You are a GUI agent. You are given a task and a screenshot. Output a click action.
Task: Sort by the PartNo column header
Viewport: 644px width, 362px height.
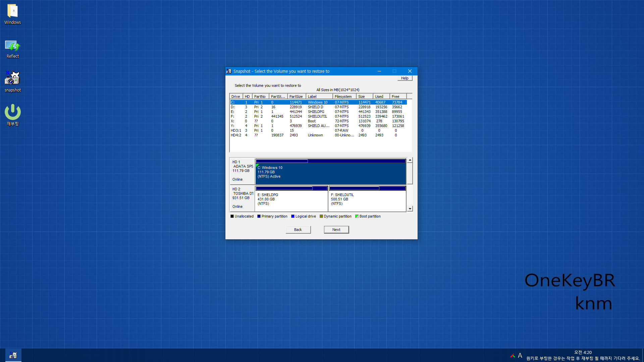pos(261,97)
